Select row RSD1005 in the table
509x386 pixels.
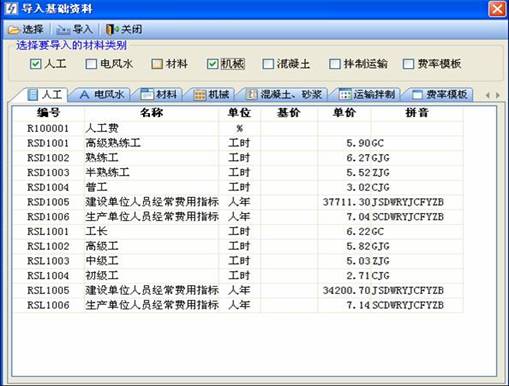pos(238,202)
